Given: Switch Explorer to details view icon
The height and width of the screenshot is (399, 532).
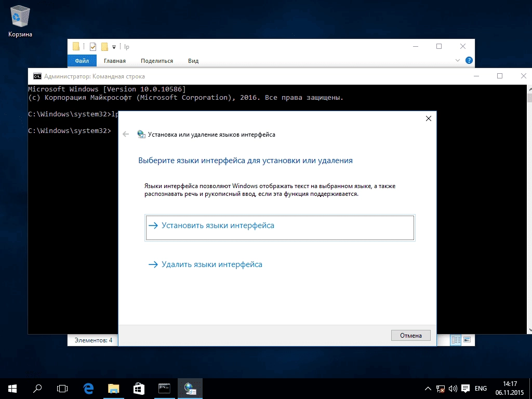Looking at the screenshot, I should 456,340.
